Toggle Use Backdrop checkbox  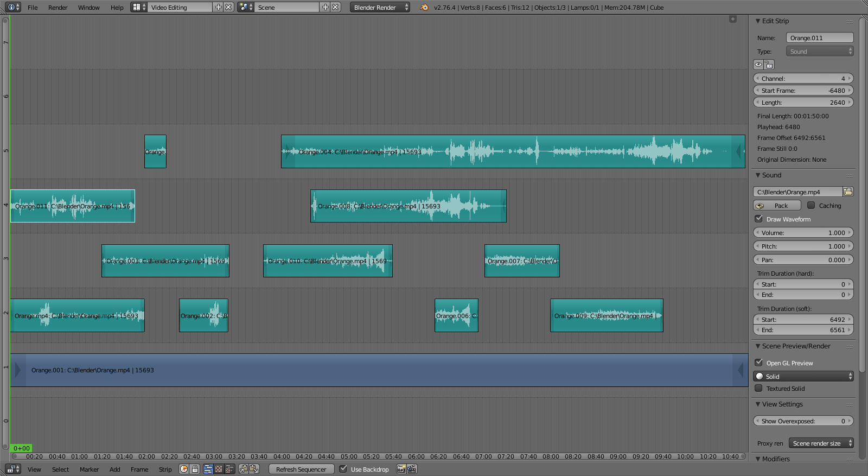[343, 469]
